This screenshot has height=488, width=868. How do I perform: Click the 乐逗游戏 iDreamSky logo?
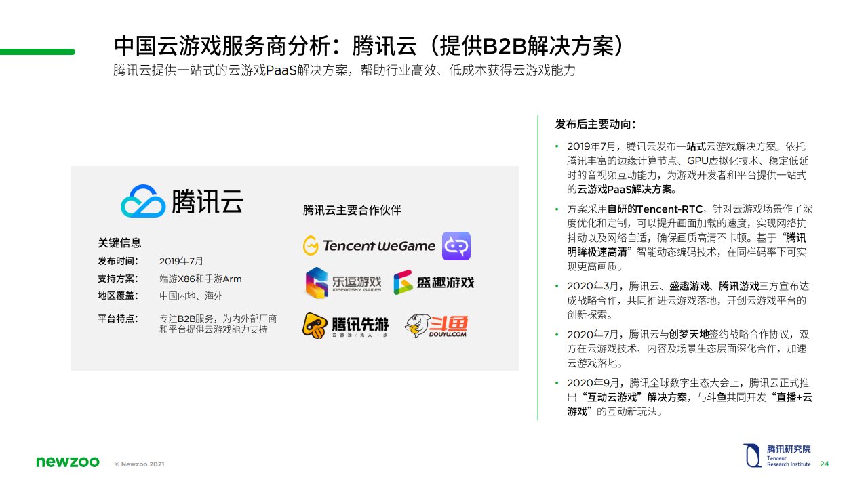343,283
